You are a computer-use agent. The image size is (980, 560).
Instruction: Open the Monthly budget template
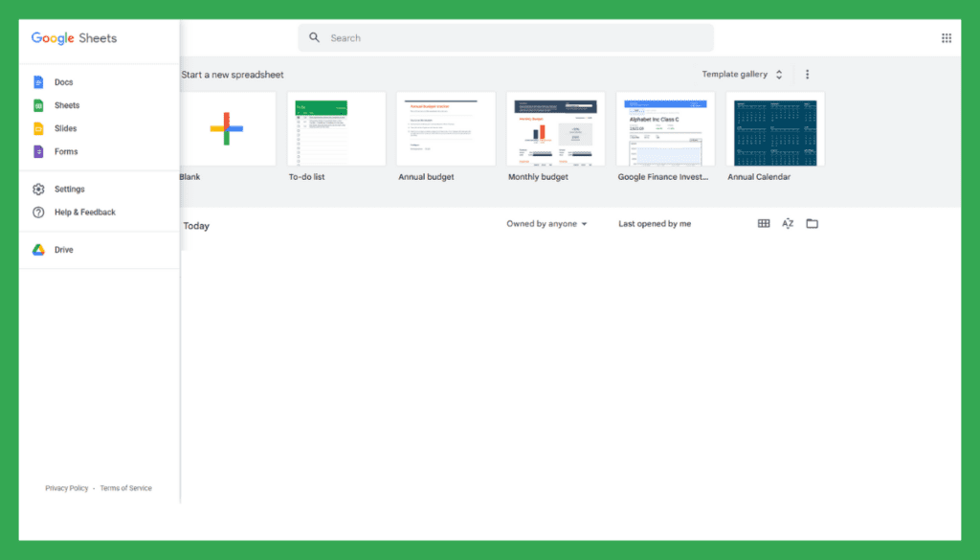coord(556,128)
